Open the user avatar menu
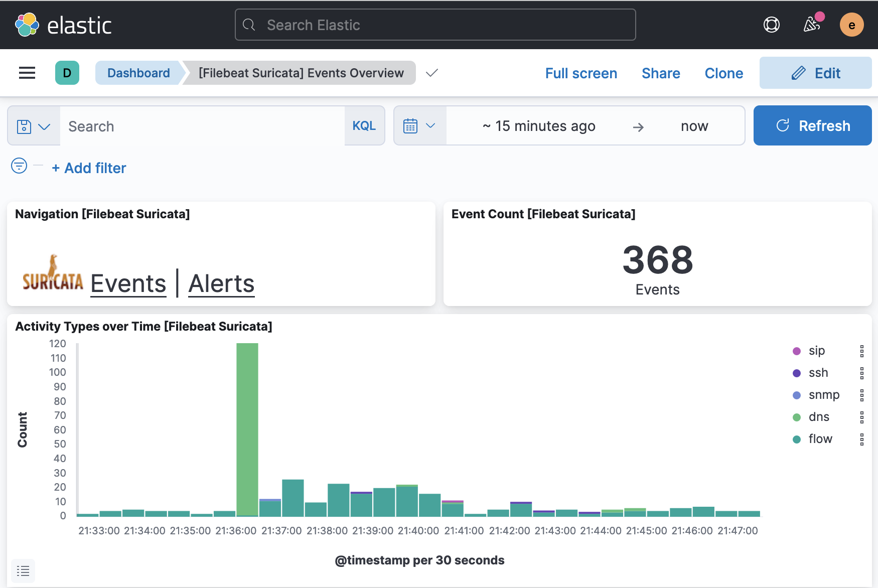 (x=851, y=25)
